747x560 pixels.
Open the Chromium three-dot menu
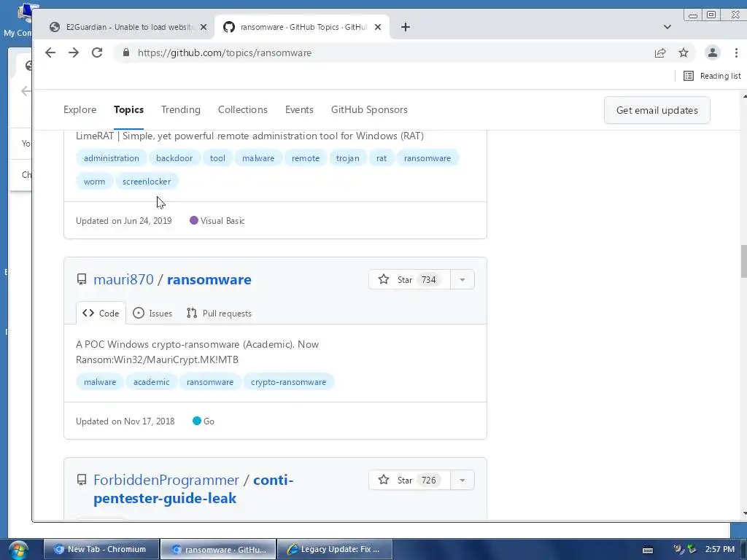point(736,52)
